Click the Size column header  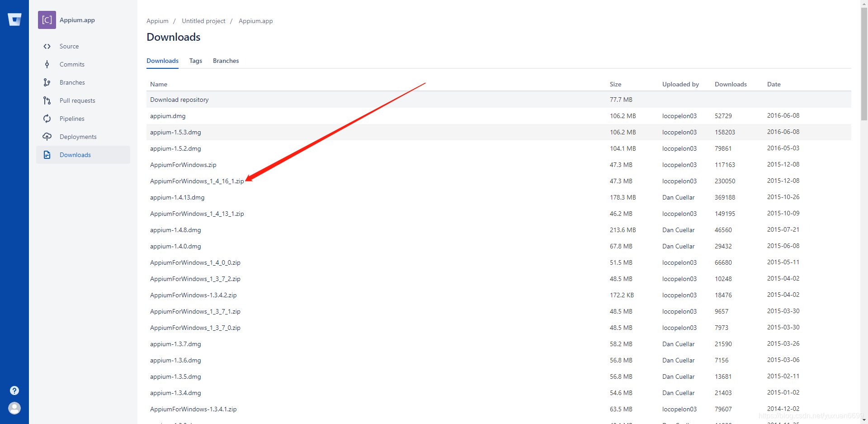[x=615, y=84]
